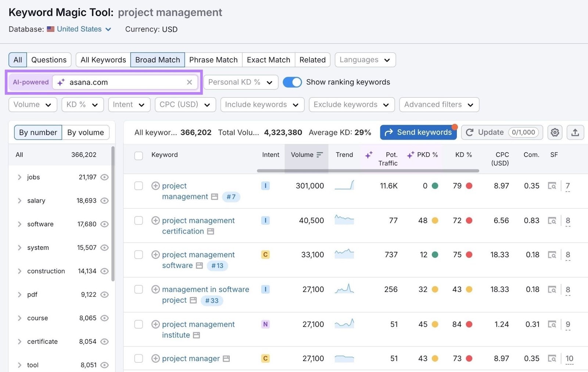588x372 pixels.
Task: Switch to the Phrase Match tab
Action: point(213,60)
